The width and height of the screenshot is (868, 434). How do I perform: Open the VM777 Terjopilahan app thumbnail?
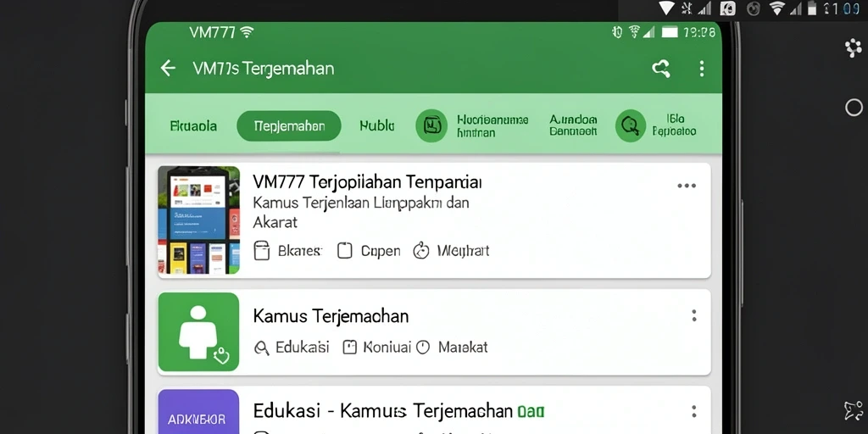pyautogui.click(x=198, y=220)
